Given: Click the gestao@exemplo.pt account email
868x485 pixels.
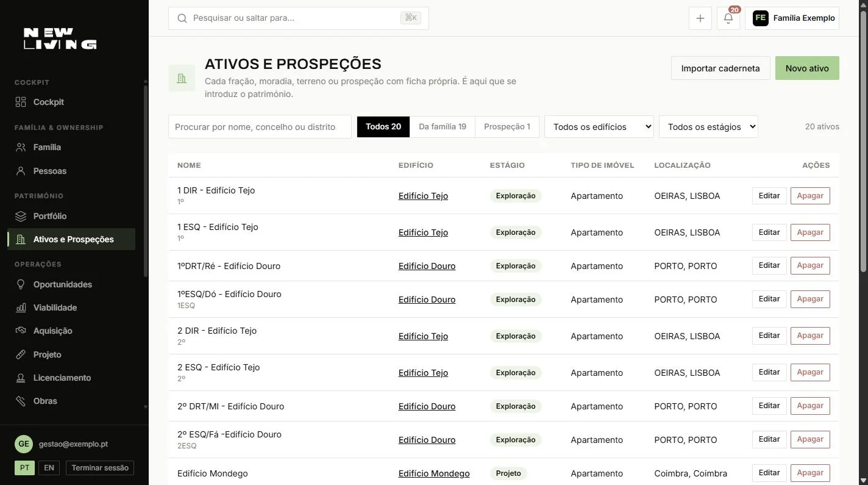Looking at the screenshot, I should 73,444.
